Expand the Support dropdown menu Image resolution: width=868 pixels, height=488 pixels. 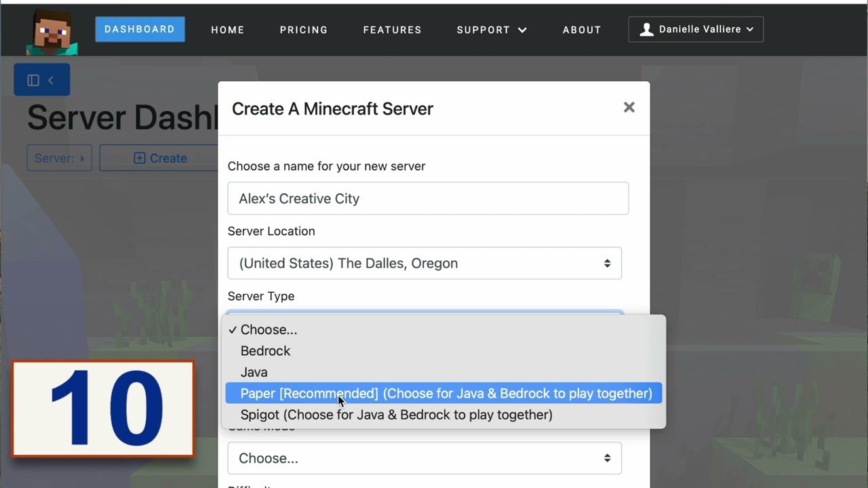pyautogui.click(x=492, y=30)
